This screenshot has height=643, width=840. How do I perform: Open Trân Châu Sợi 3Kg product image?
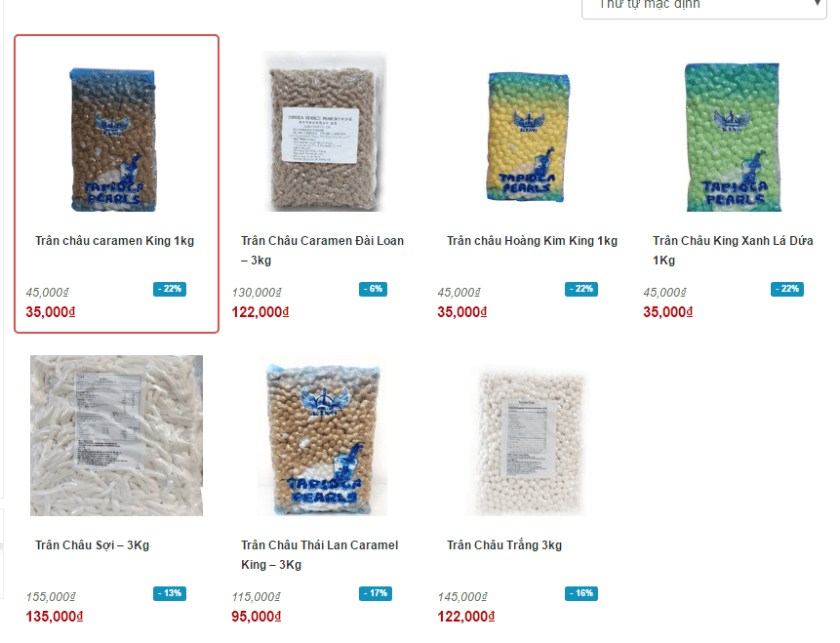pos(116,435)
